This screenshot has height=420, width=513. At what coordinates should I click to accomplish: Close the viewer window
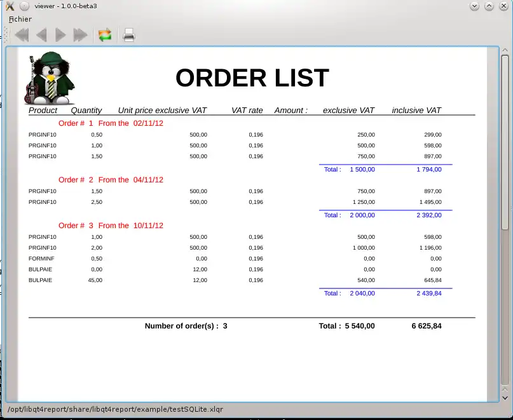pos(504,6)
